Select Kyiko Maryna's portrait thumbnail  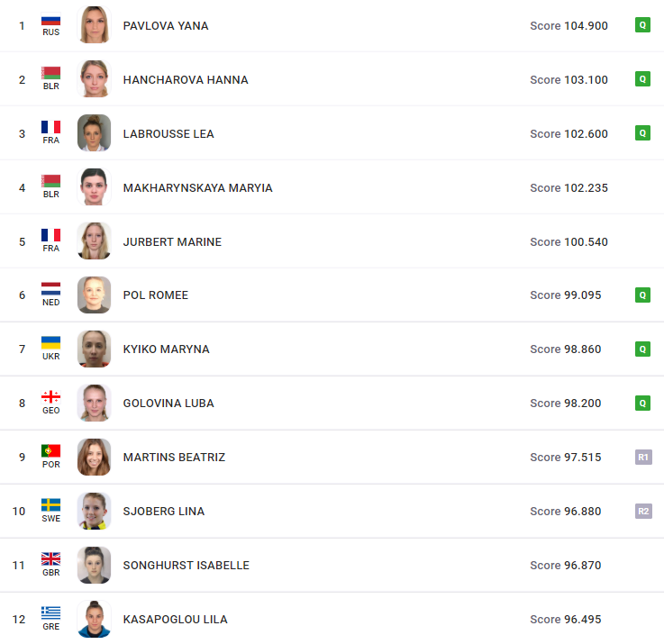pos(94,349)
